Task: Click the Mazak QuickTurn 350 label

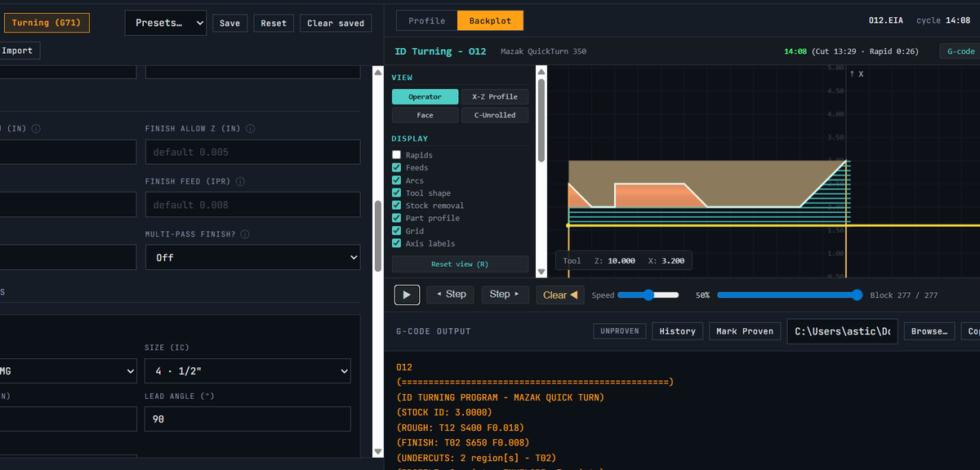Action: click(x=543, y=51)
